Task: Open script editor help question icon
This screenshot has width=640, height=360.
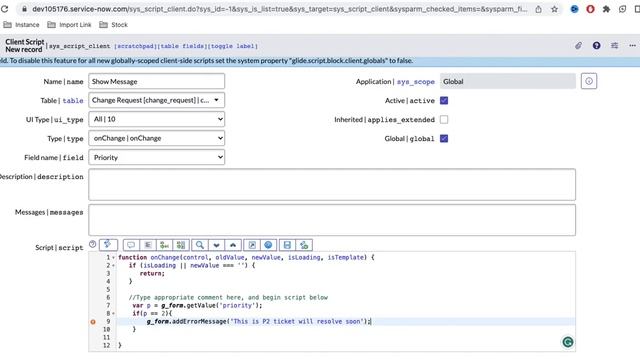Action: [93, 244]
